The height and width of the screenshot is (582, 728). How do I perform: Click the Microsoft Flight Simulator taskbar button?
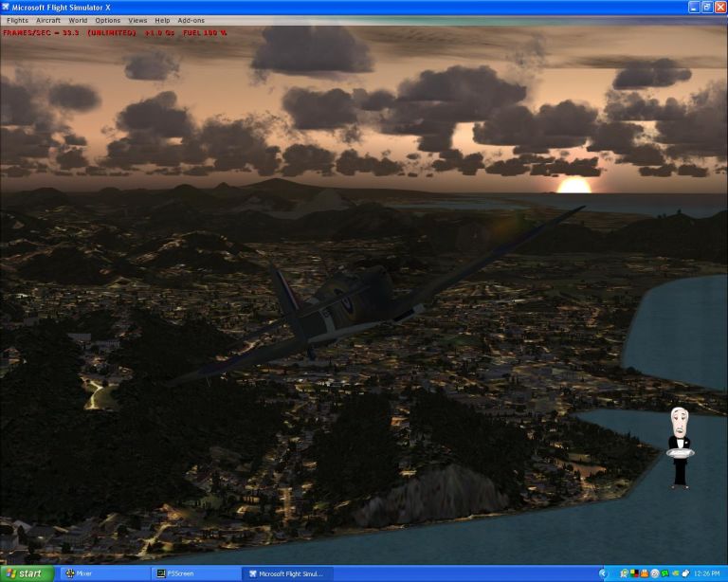coord(287,573)
